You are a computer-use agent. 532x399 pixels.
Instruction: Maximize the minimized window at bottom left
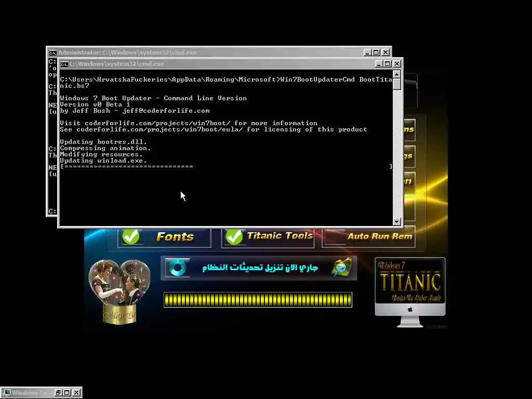coord(67,393)
